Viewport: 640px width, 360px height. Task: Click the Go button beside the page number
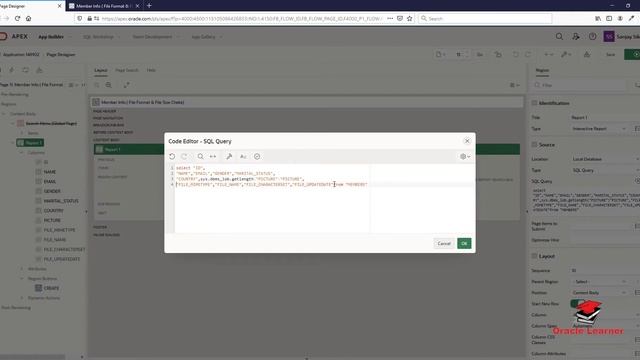tap(480, 54)
